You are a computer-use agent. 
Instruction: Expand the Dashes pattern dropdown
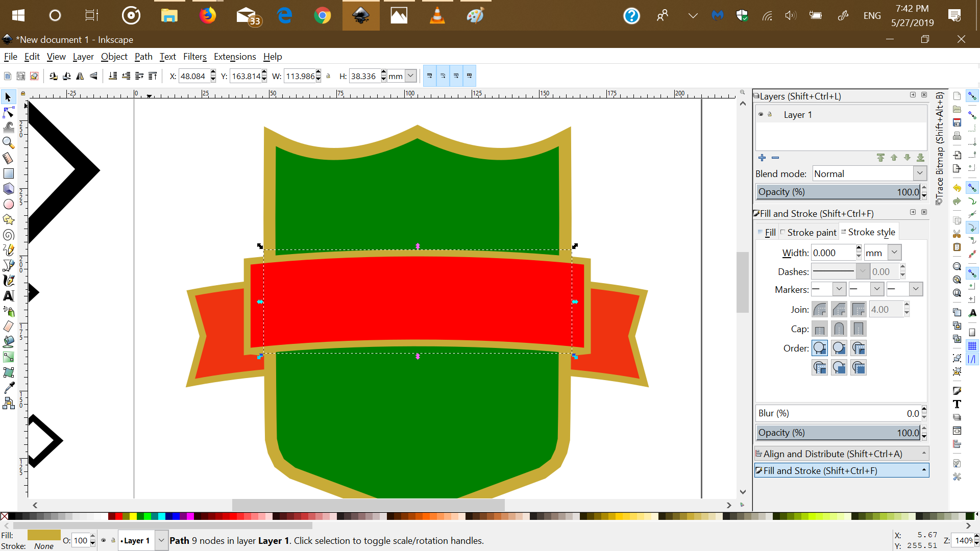(863, 271)
